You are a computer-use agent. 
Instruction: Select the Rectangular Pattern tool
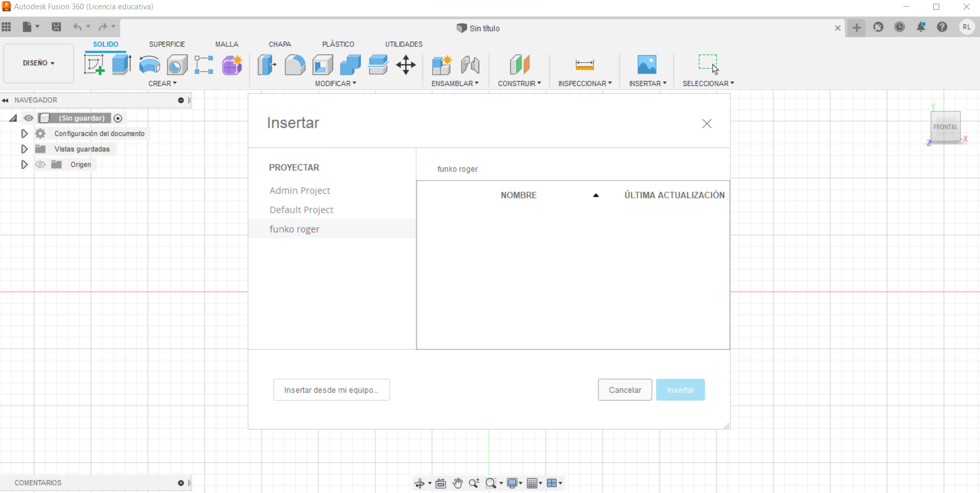[x=204, y=65]
